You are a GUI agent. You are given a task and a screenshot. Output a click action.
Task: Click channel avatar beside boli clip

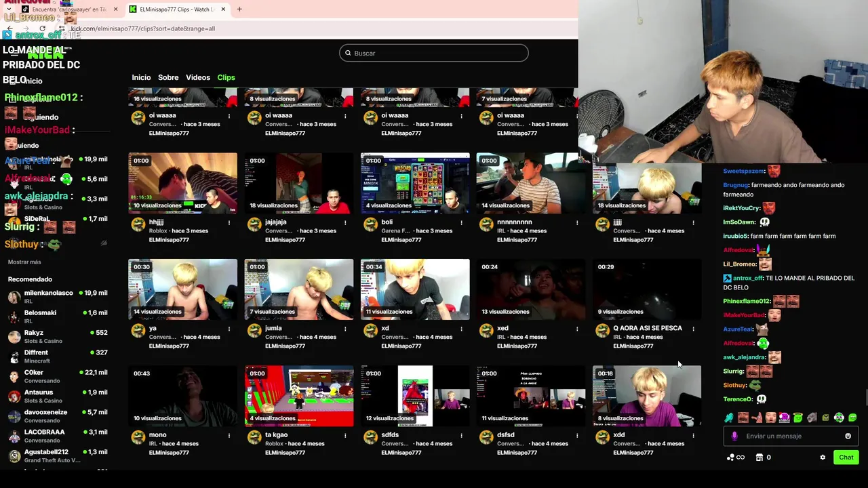coord(370,225)
